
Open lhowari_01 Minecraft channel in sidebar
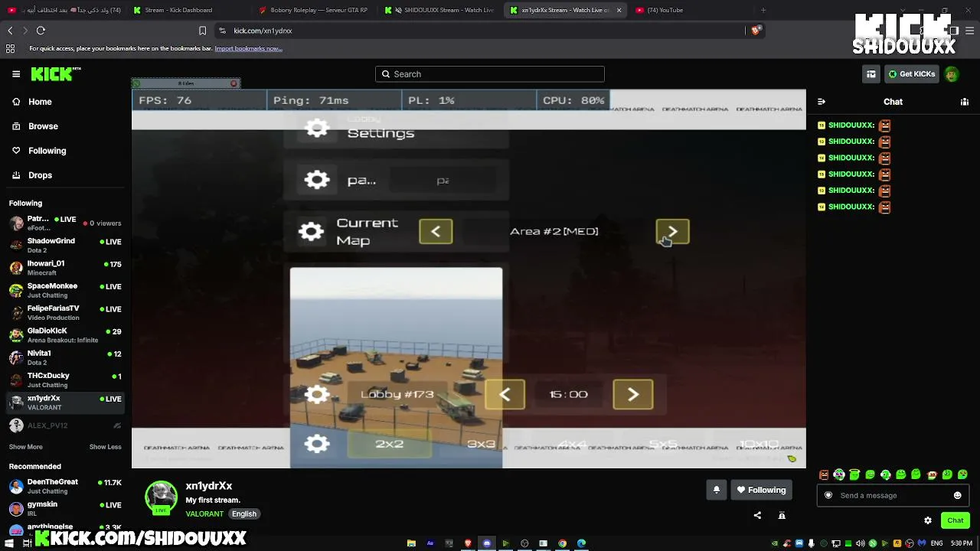pos(66,268)
